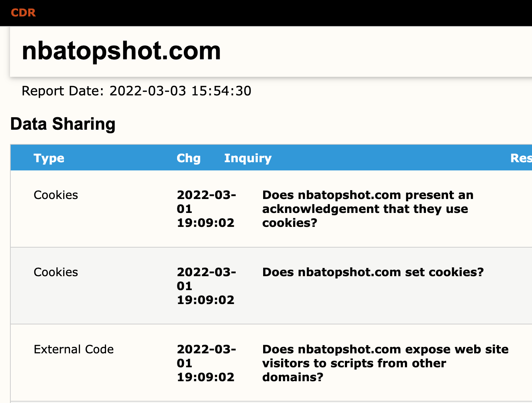Click the nbatopshot.com page heading
The height and width of the screenshot is (403, 532).
121,51
